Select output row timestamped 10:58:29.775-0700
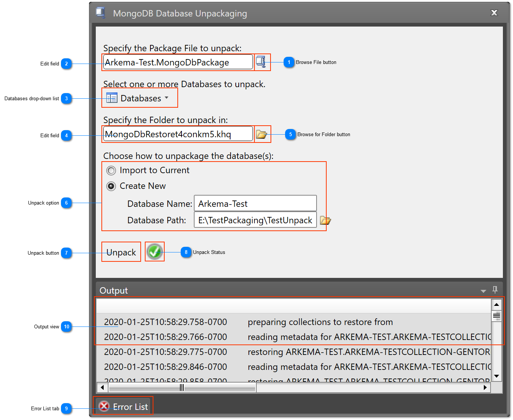Viewport: 513px width, 420px height. (x=294, y=352)
